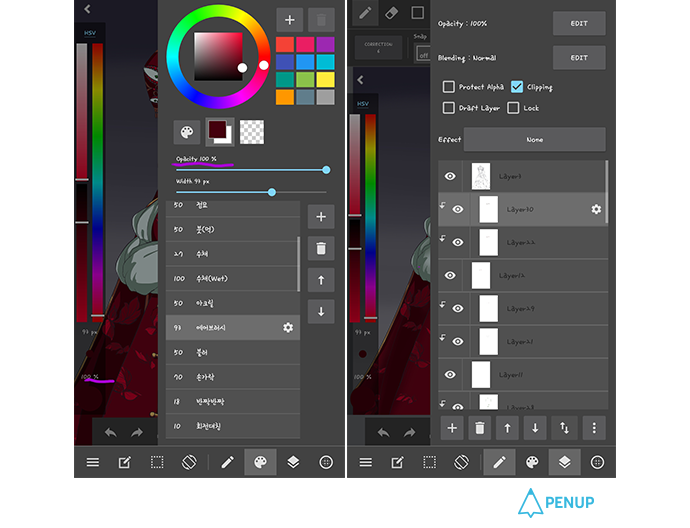Add a new layer with the plus button
690x528 pixels.
click(x=452, y=428)
